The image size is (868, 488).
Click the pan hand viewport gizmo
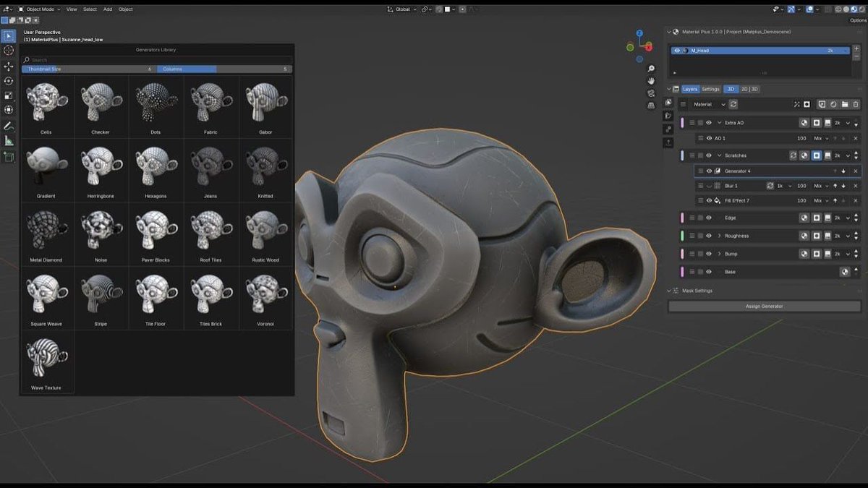click(x=651, y=80)
